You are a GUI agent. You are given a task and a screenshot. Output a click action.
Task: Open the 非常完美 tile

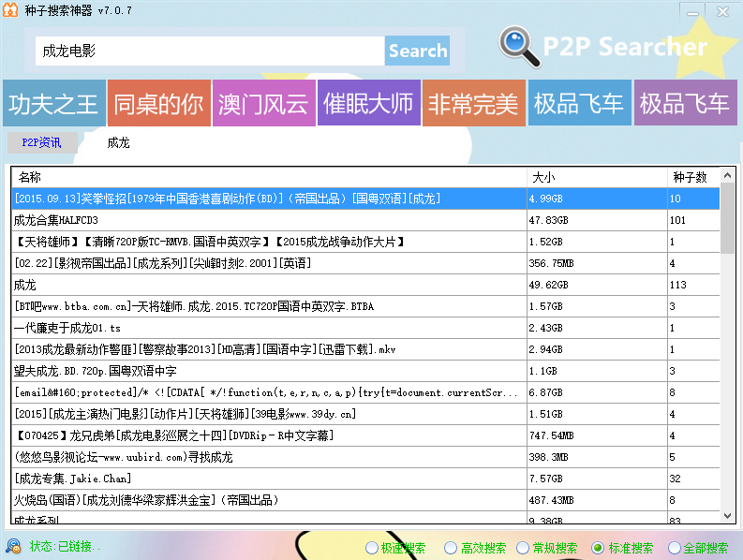click(474, 103)
